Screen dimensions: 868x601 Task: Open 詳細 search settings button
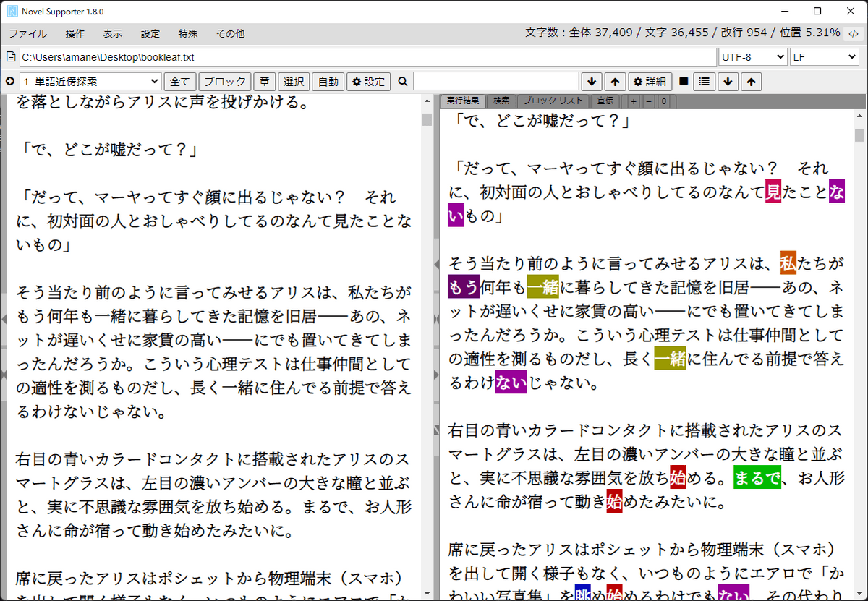pos(650,82)
